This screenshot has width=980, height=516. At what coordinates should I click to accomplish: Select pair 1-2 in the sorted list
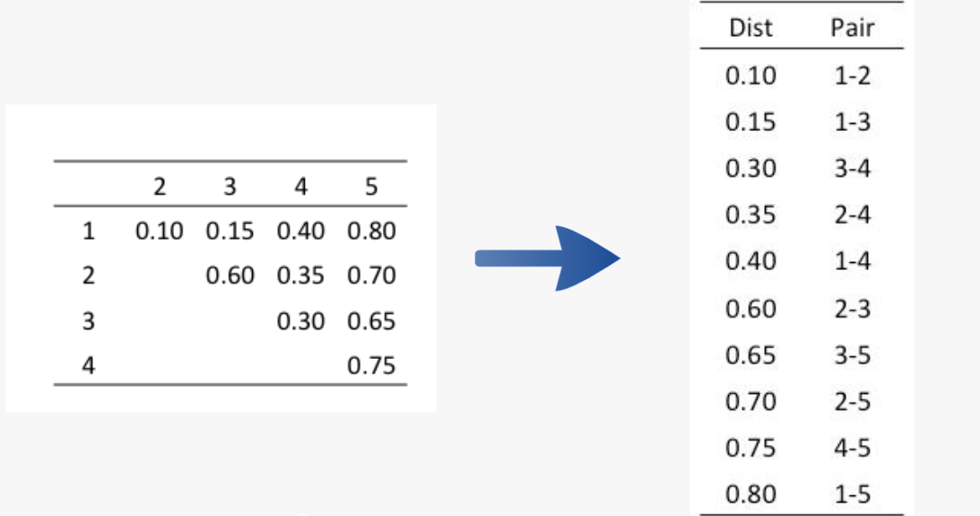click(x=853, y=75)
